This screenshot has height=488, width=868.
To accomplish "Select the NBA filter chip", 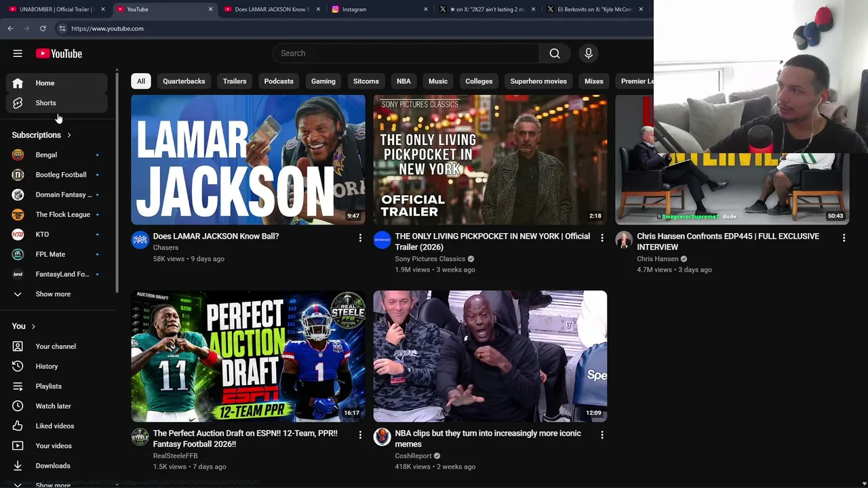I will 403,81.
